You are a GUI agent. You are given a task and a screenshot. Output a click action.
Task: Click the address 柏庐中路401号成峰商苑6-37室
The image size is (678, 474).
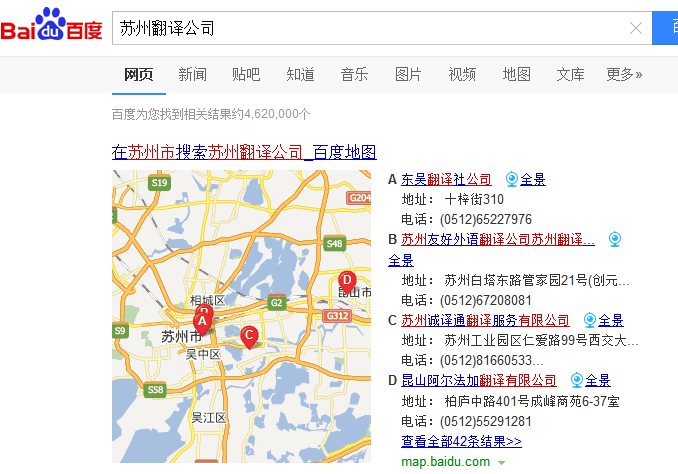tap(532, 401)
